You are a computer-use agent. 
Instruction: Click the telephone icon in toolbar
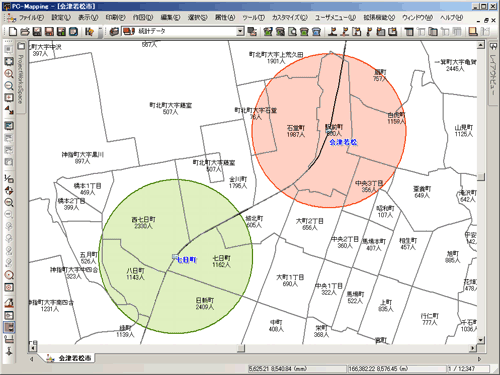coord(304,32)
